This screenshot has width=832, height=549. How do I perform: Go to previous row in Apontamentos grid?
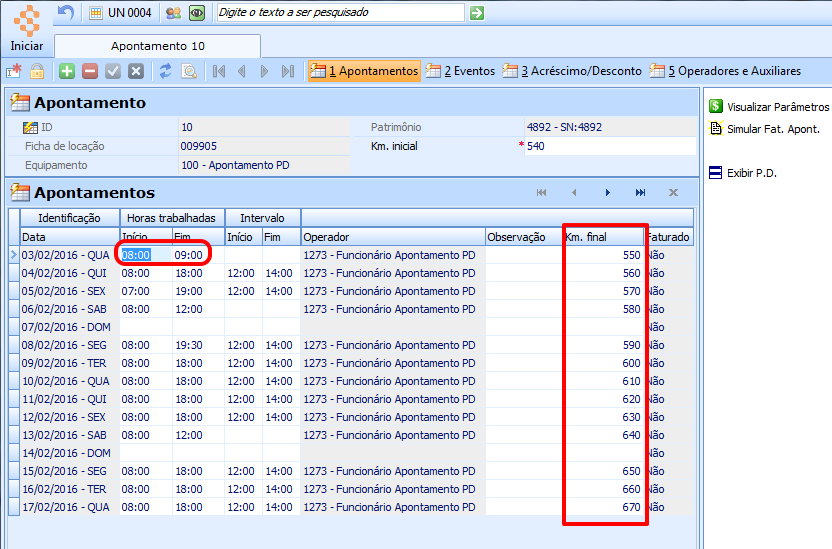tap(574, 193)
